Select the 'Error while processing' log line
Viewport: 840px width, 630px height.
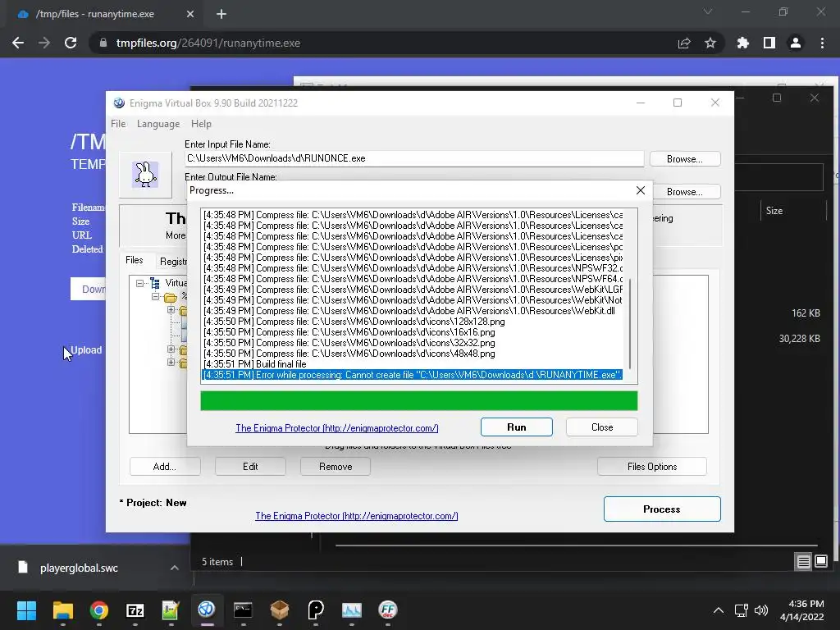(412, 375)
